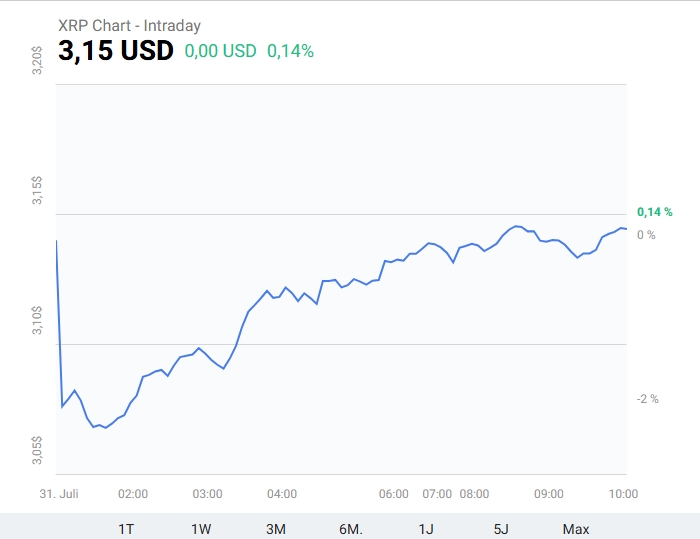Click the 3,10$ price axis label
Image resolution: width=700 pixels, height=539 pixels.
pos(37,320)
